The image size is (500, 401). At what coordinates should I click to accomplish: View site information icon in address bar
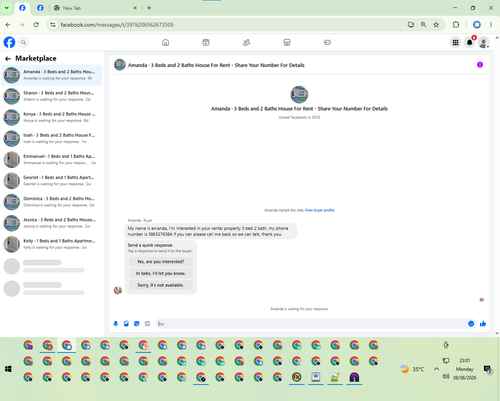tap(53, 25)
